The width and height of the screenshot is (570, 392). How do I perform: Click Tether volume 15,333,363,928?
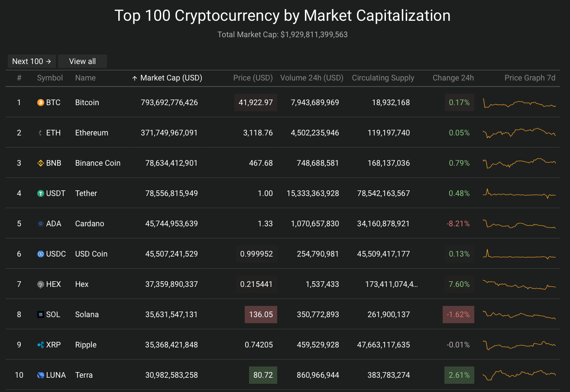[313, 193]
